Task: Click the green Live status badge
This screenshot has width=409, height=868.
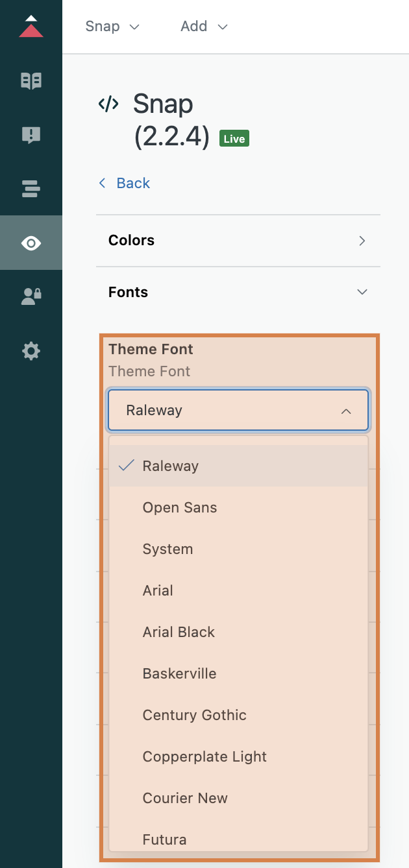Action: pyautogui.click(x=234, y=139)
